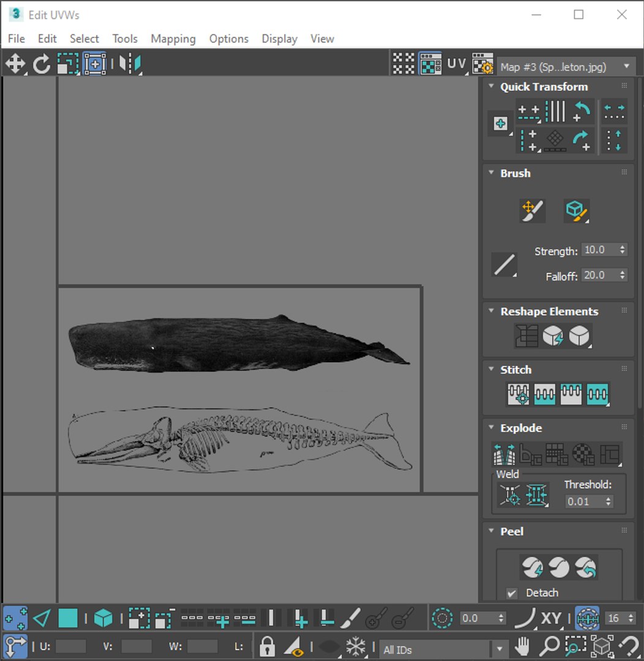Collapse the Explode rollout
Image resolution: width=644 pixels, height=661 pixels.
(491, 427)
